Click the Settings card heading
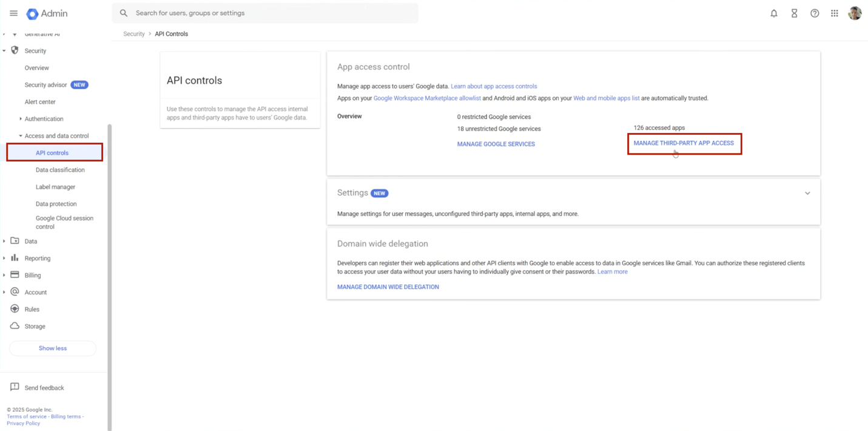This screenshot has width=868, height=431. [x=352, y=192]
